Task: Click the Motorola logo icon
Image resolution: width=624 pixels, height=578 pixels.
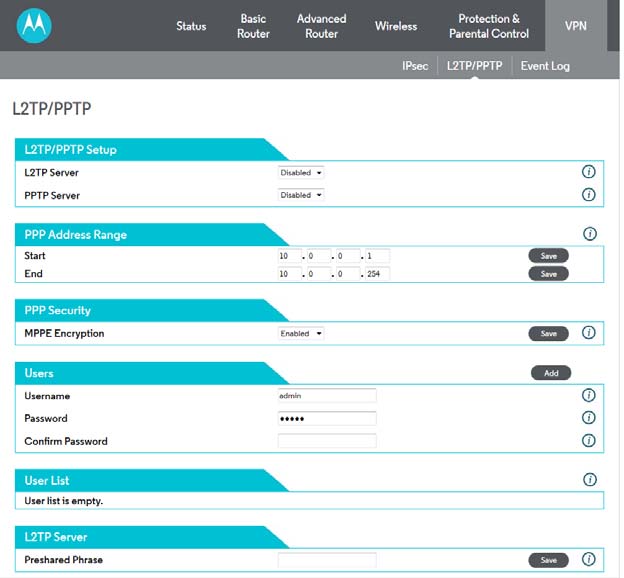Action: click(34, 26)
